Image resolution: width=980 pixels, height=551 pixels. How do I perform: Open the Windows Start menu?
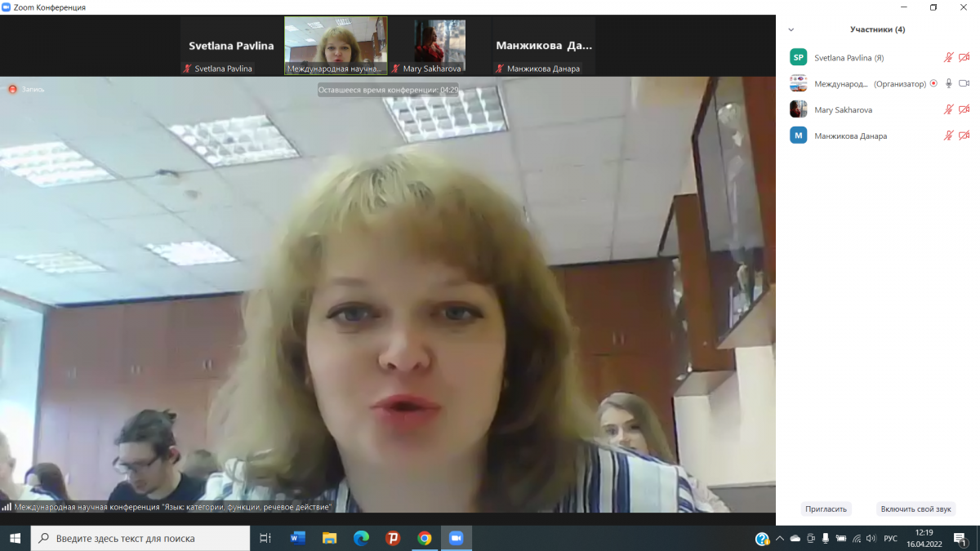pos(15,538)
